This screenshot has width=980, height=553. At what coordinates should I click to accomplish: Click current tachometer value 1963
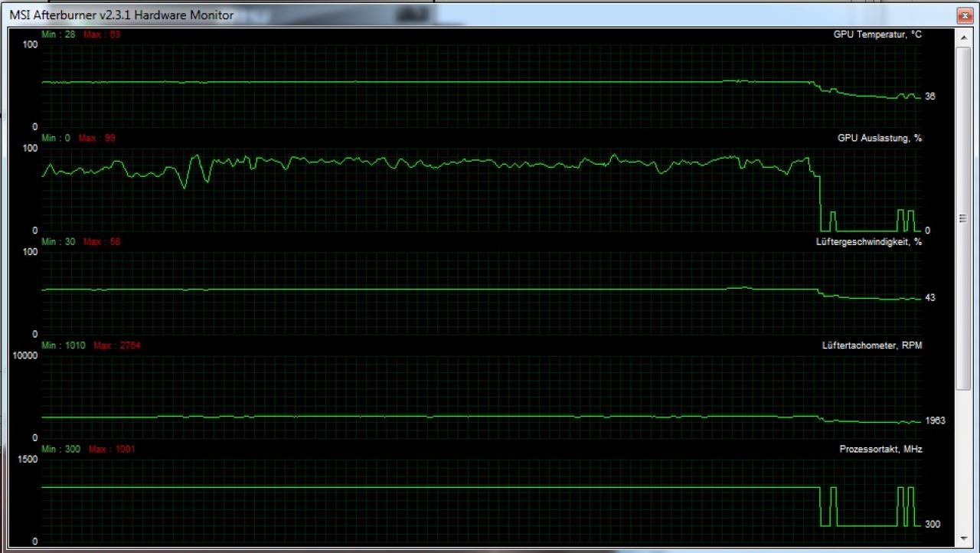click(935, 421)
